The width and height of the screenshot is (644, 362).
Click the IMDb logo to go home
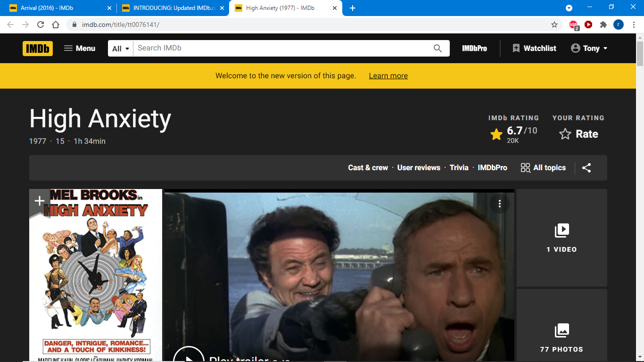pyautogui.click(x=38, y=49)
